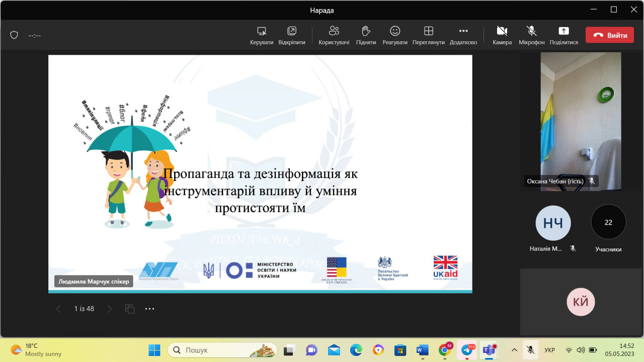Unmute using the Мікрофон toggle
The height and width of the screenshot is (362, 644).
click(531, 31)
